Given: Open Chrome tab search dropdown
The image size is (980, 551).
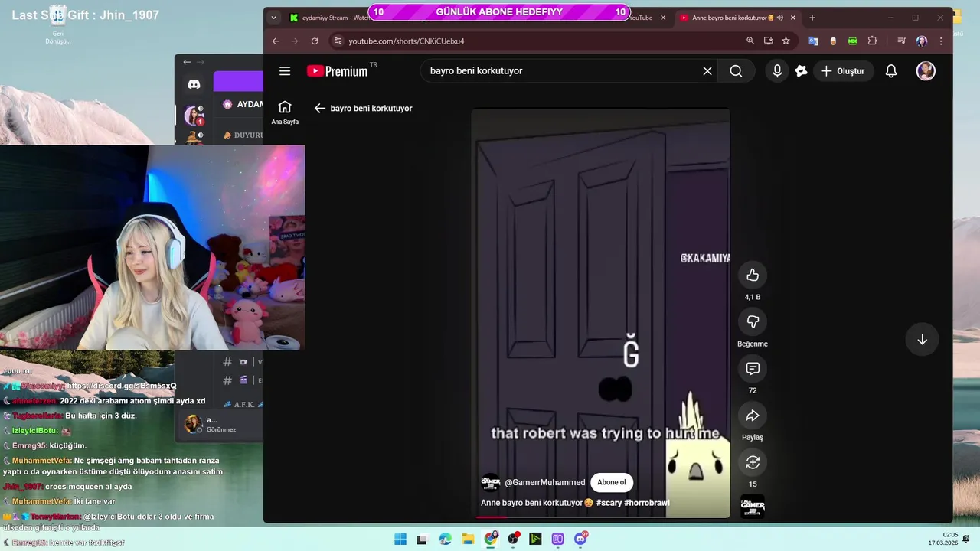Looking at the screenshot, I should pyautogui.click(x=273, y=18).
